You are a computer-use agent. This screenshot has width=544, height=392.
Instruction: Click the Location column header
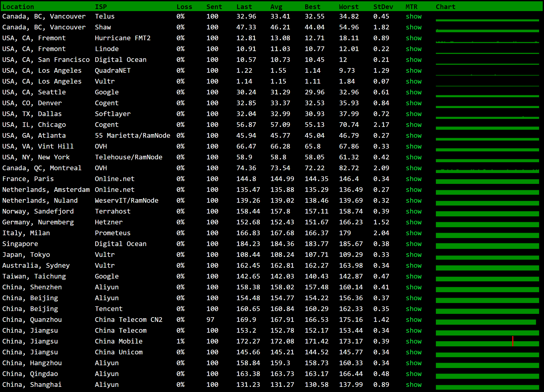(18, 7)
